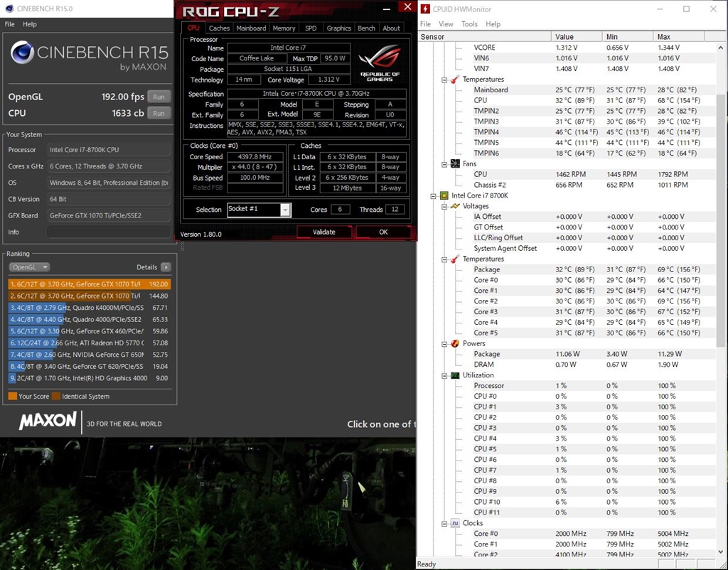
Task: Click the thermometer icon beside Temperatures under Intel Core i7 8700K
Action: click(x=454, y=259)
